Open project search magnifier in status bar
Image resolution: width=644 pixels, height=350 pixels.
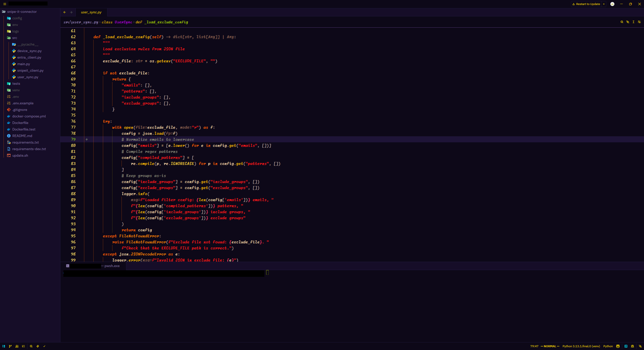pyautogui.click(x=31, y=346)
